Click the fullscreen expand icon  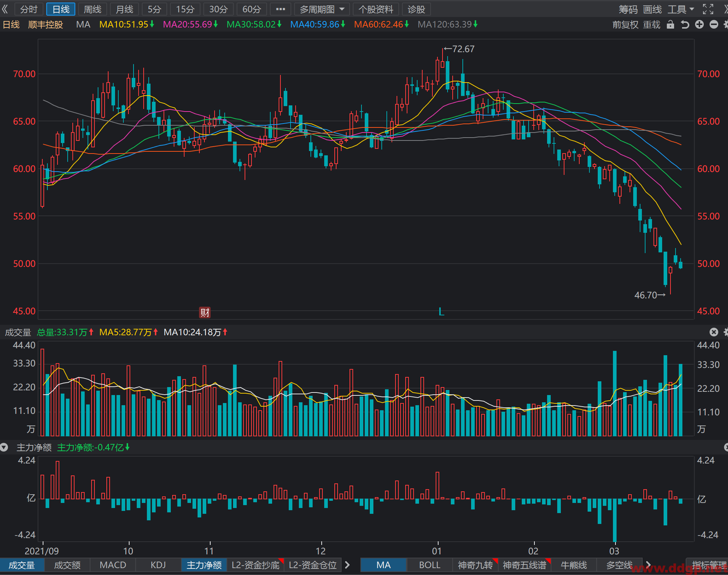(x=708, y=9)
